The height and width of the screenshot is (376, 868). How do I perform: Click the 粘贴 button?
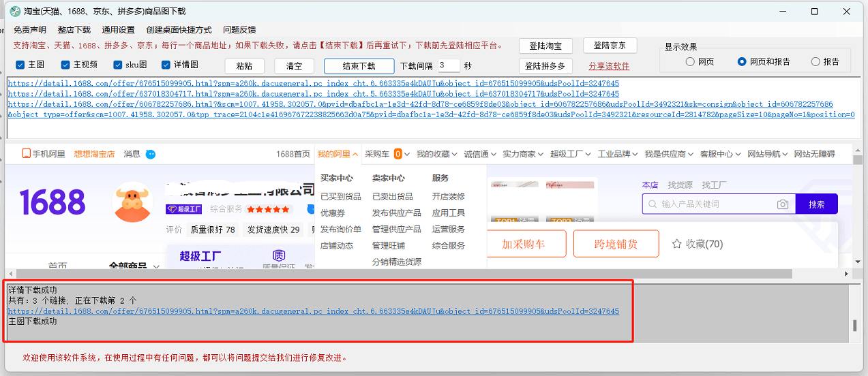coord(244,66)
